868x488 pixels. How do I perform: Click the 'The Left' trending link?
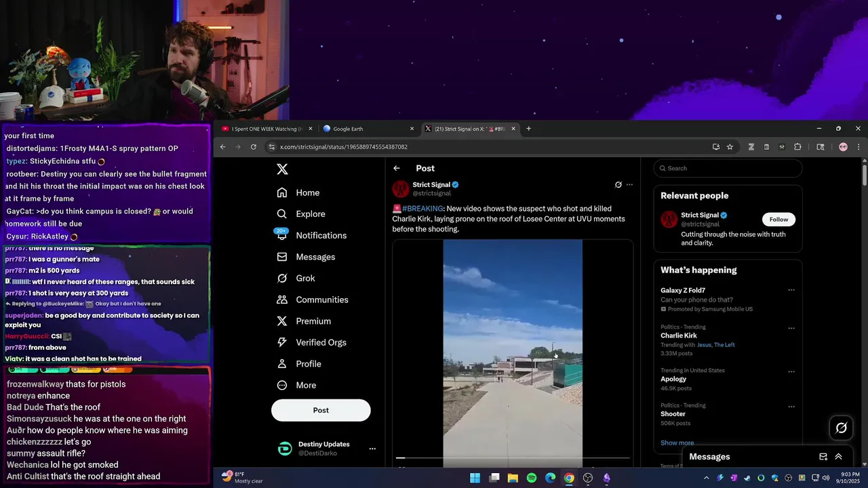[x=724, y=345]
